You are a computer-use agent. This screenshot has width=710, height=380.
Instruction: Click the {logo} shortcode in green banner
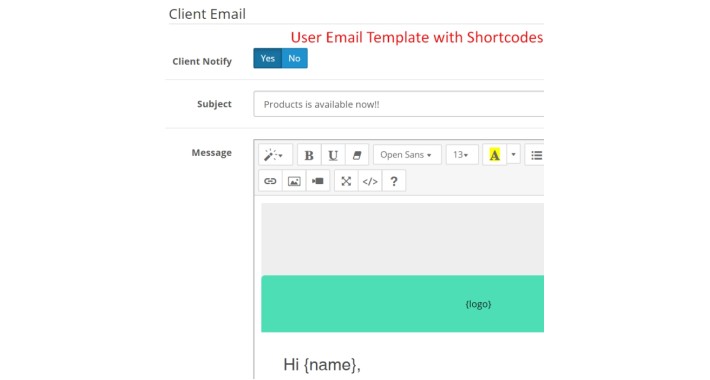478,304
